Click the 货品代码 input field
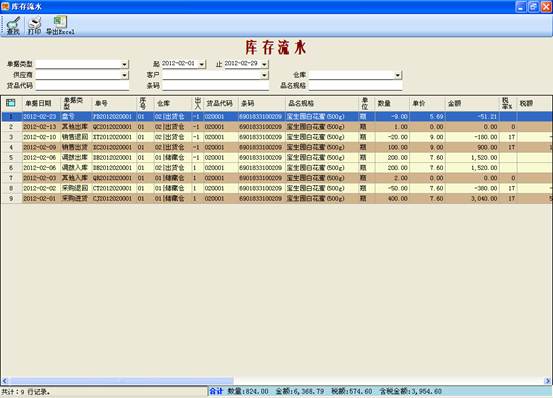Screen dimensions: 553x398 coord(82,86)
